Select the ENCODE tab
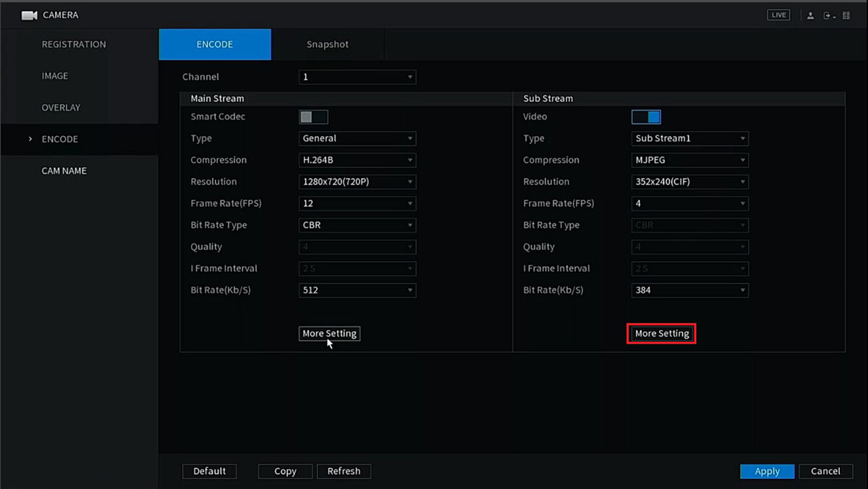The width and height of the screenshot is (868, 489). (215, 45)
